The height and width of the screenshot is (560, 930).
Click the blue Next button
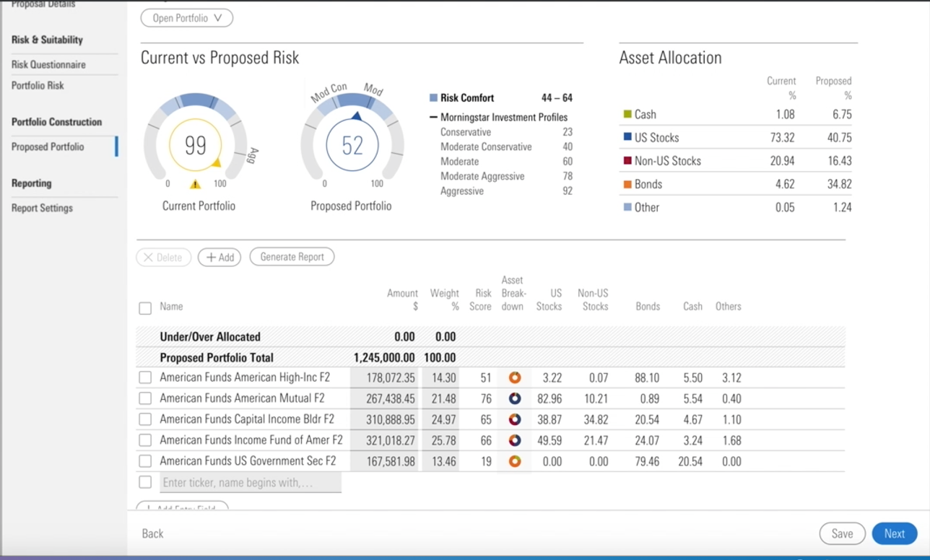pos(894,533)
